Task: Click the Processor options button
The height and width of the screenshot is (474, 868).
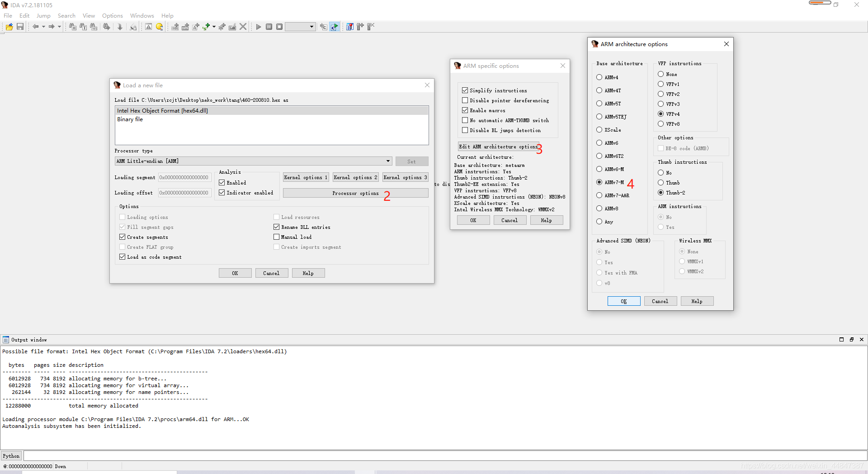Action: tap(356, 193)
